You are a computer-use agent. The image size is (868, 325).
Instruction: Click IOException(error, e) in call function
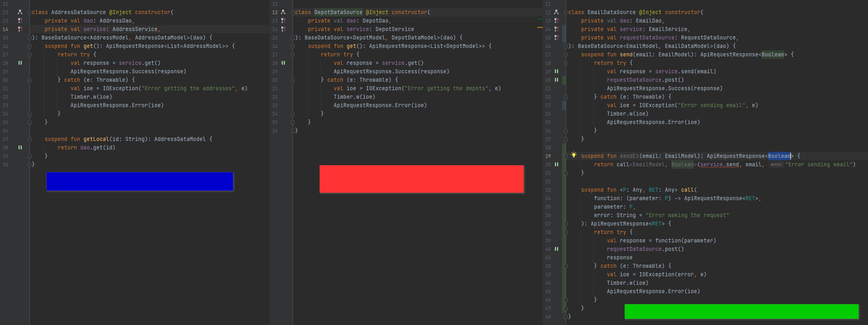tap(673, 274)
